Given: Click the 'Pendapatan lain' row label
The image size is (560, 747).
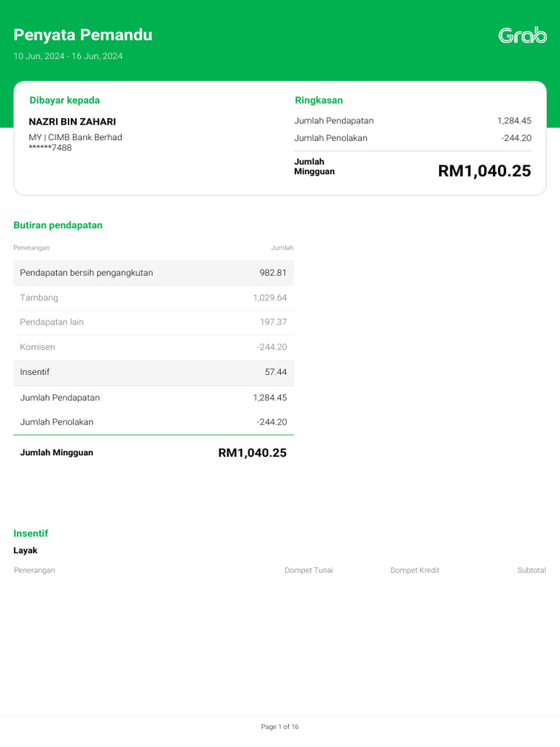Looking at the screenshot, I should 52,322.
